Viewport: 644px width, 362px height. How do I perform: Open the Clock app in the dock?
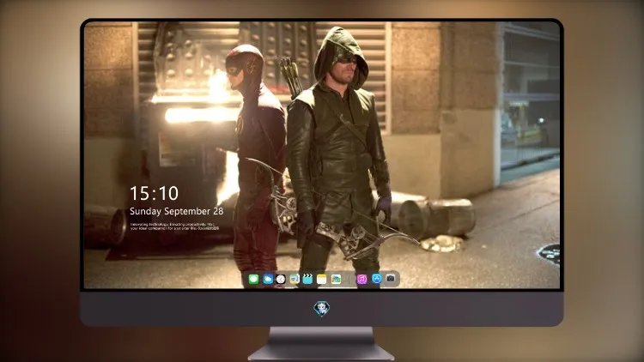(x=281, y=279)
